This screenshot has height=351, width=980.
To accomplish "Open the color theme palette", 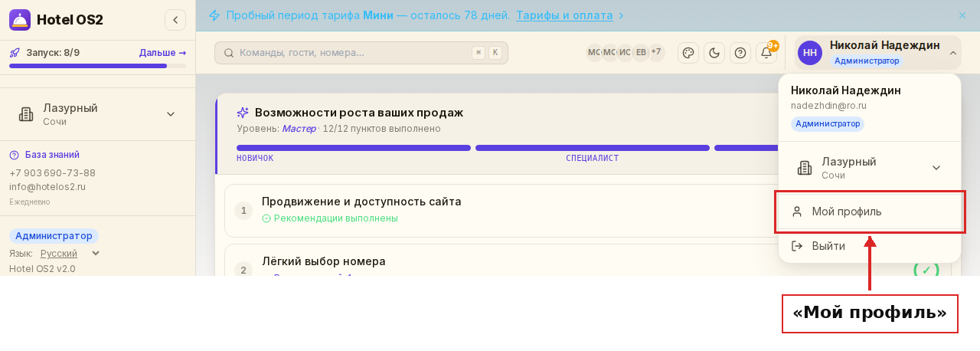I will click(688, 53).
